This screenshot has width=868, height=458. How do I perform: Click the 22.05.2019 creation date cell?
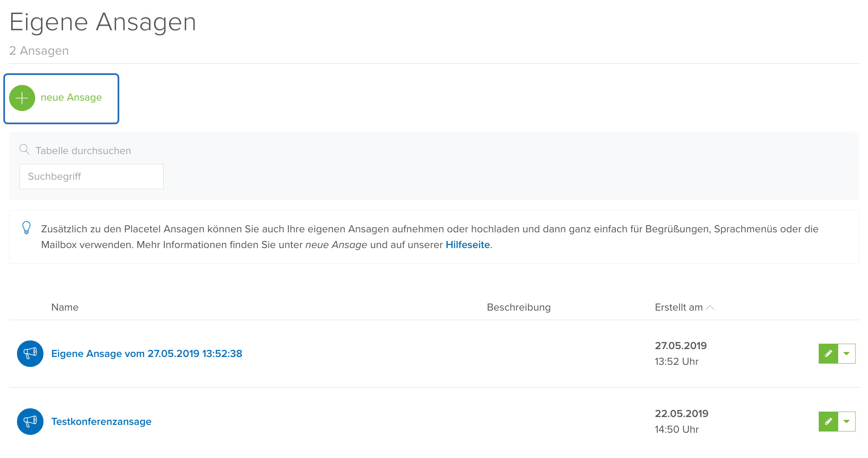tap(681, 414)
